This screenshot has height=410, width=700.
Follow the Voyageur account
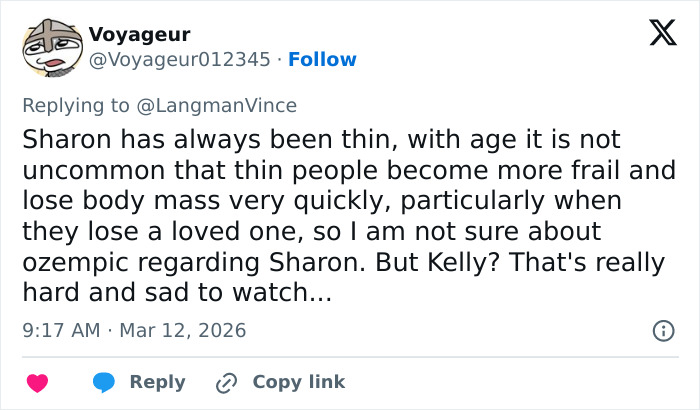322,60
